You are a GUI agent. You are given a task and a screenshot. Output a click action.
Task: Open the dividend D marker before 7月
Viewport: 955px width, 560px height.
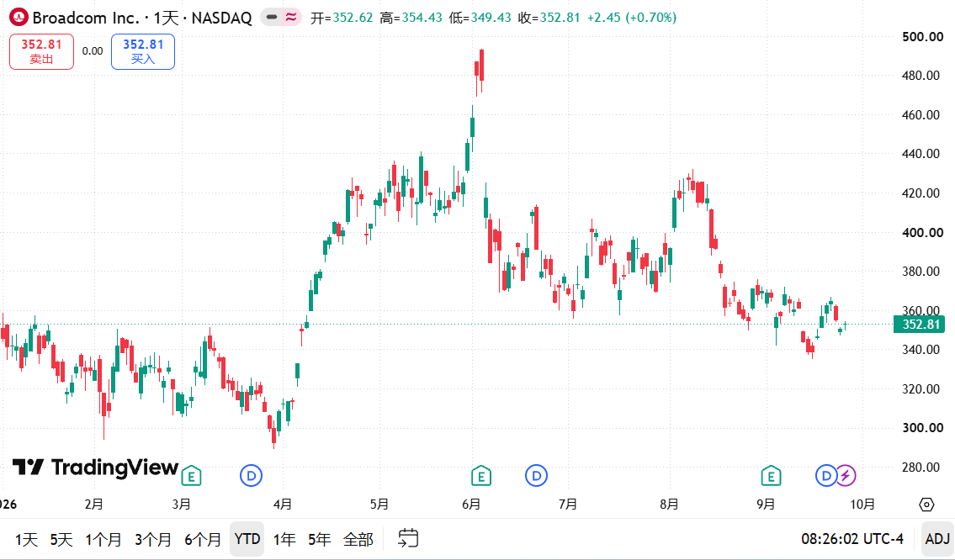(x=537, y=475)
